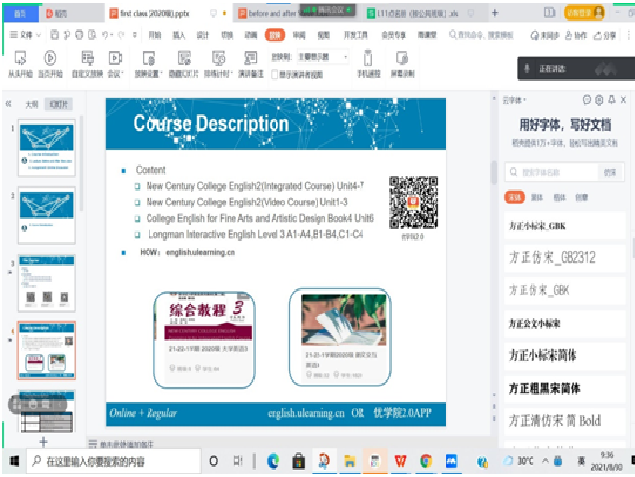Switch to the Design (设计) ribbon tab

coord(202,35)
